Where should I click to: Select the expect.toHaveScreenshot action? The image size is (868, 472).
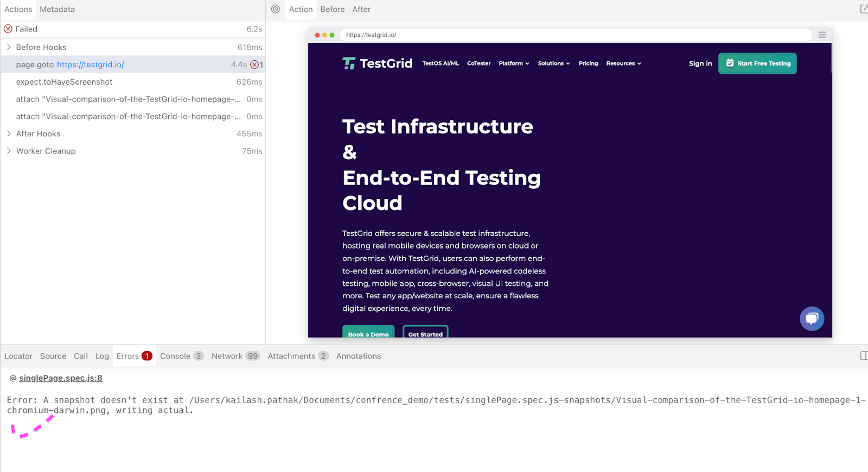tap(133, 82)
